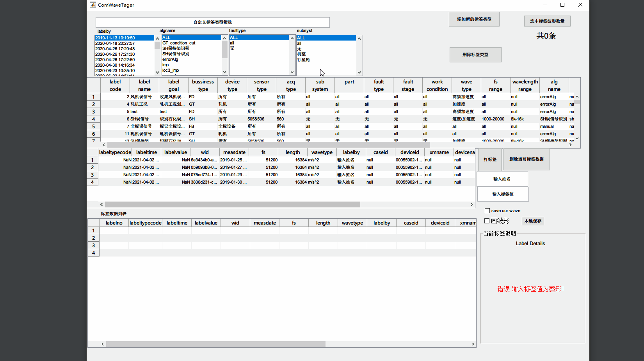This screenshot has width=644, height=361.
Task: Click down arrow of labelby list scrollbar
Action: (x=158, y=72)
